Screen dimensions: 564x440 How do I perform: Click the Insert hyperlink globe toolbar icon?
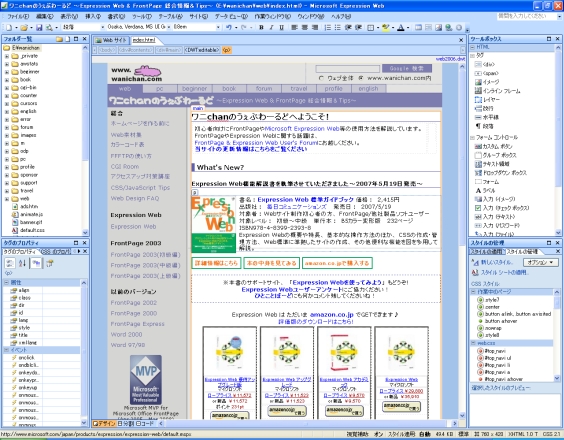(448, 27)
